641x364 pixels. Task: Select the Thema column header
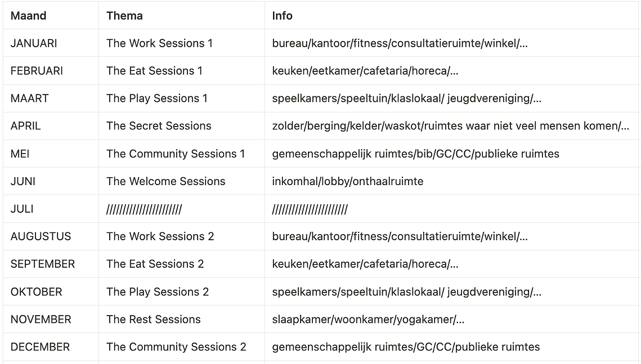click(x=182, y=16)
